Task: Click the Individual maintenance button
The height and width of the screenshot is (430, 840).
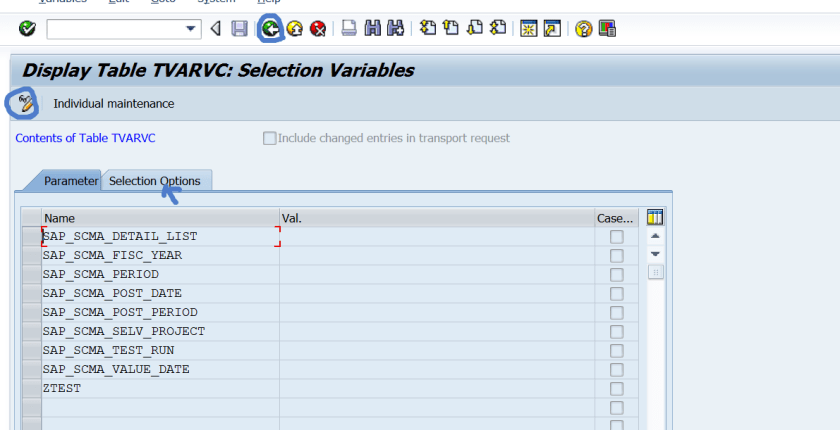Action: coord(113,103)
